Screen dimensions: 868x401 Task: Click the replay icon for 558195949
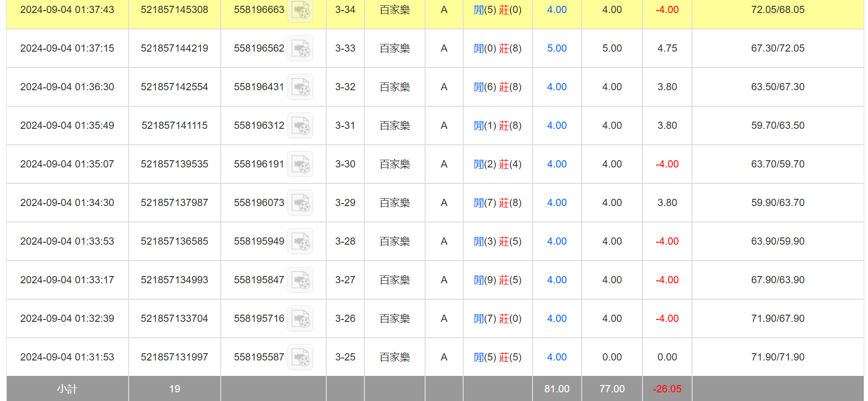(300, 241)
